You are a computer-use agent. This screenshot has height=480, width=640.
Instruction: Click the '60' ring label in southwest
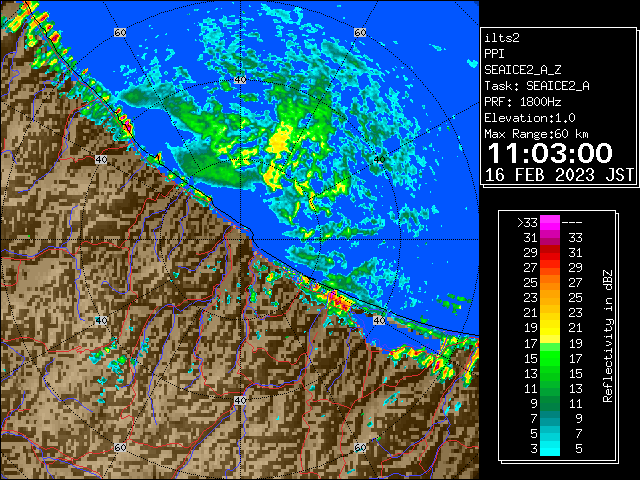120,448
